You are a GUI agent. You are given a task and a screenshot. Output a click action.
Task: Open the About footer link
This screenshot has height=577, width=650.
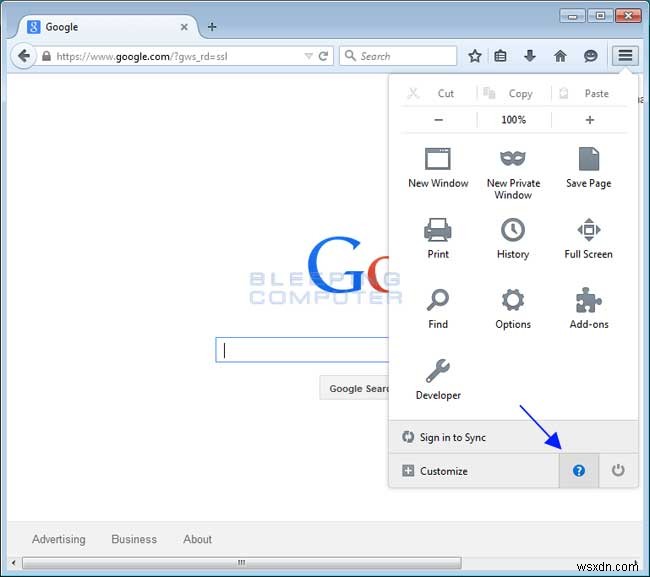click(x=198, y=539)
